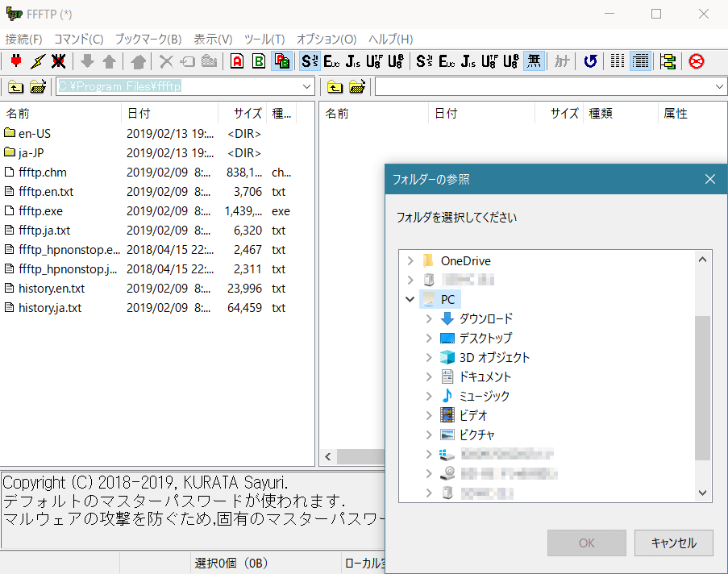Collapse the PC tree node
This screenshot has height=574, width=728.
pos(410,300)
